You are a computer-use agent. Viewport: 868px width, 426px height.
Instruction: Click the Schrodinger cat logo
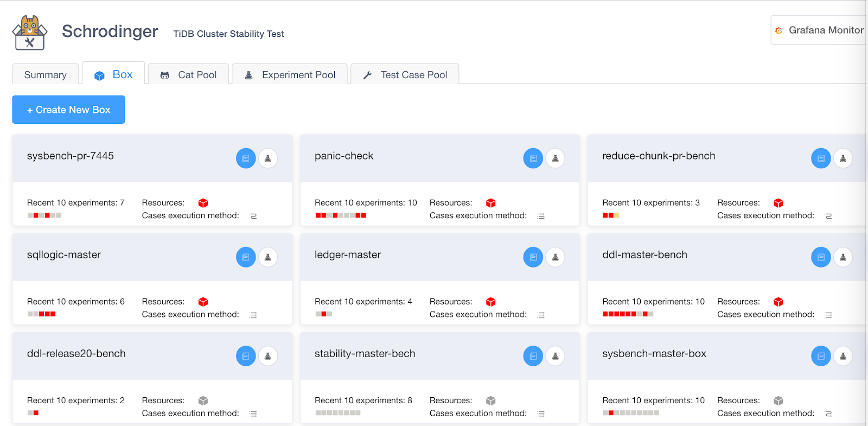[30, 33]
